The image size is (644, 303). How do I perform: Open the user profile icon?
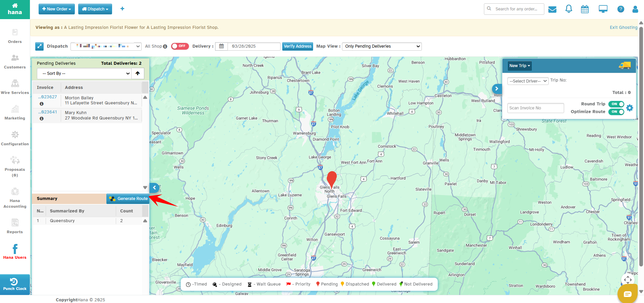(x=635, y=9)
